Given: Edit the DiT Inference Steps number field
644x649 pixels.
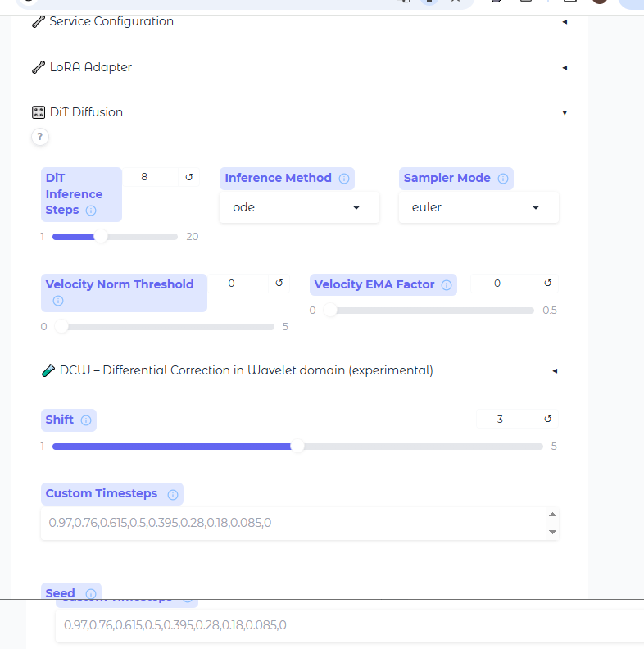Looking at the screenshot, I should coord(151,177).
